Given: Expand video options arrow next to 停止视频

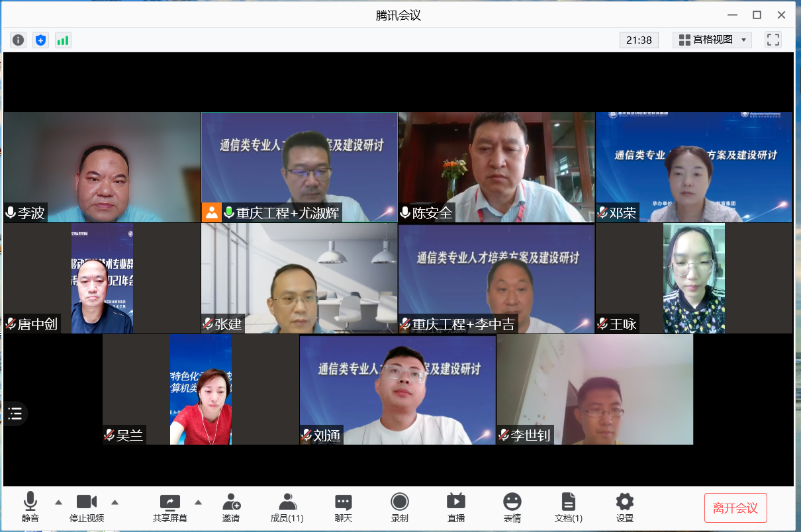Looking at the screenshot, I should click(115, 502).
